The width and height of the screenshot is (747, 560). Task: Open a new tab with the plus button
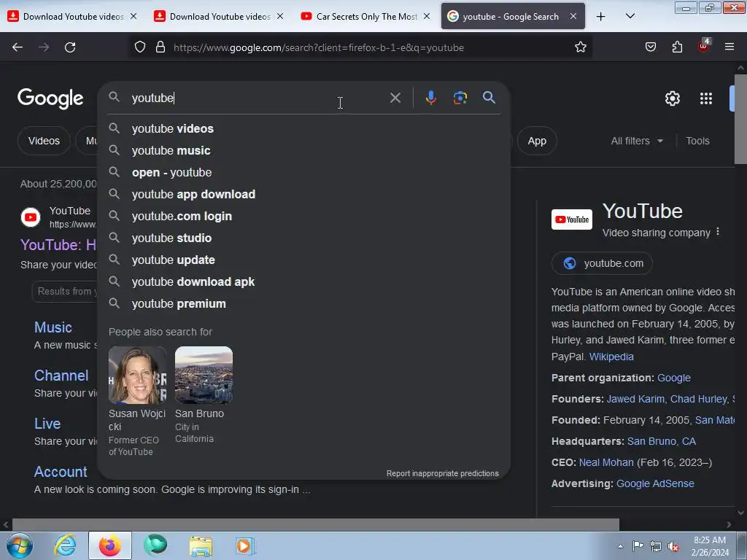click(601, 17)
